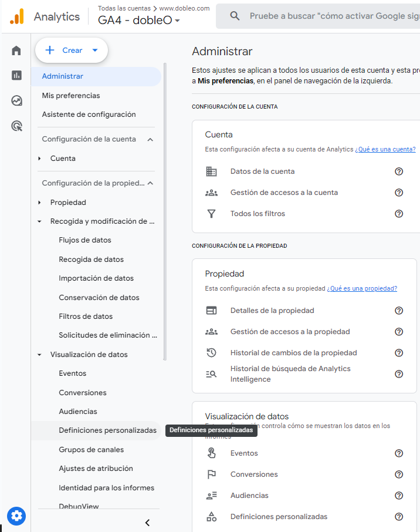Open the ¿Qué es una propiedad? link
This screenshot has height=532, width=420.
[362, 289]
